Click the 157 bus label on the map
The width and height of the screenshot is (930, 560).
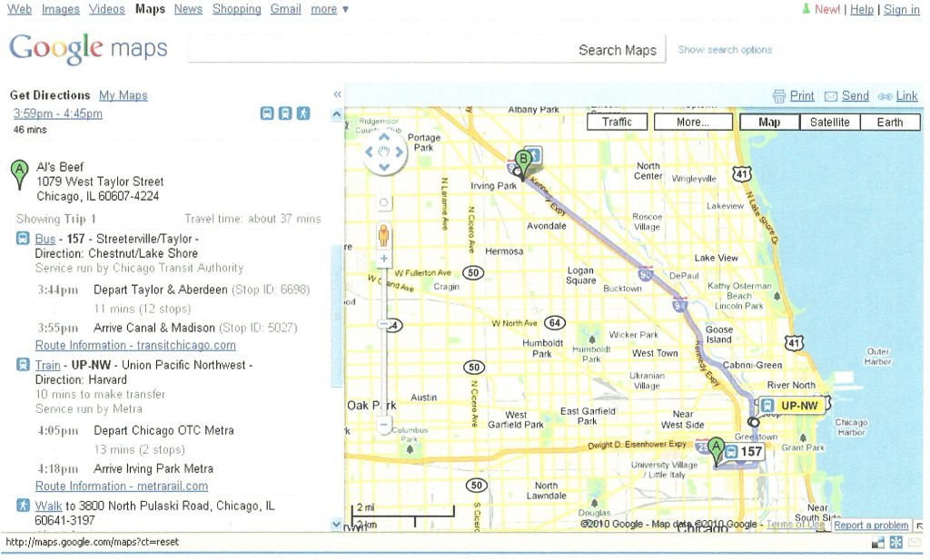tap(745, 452)
